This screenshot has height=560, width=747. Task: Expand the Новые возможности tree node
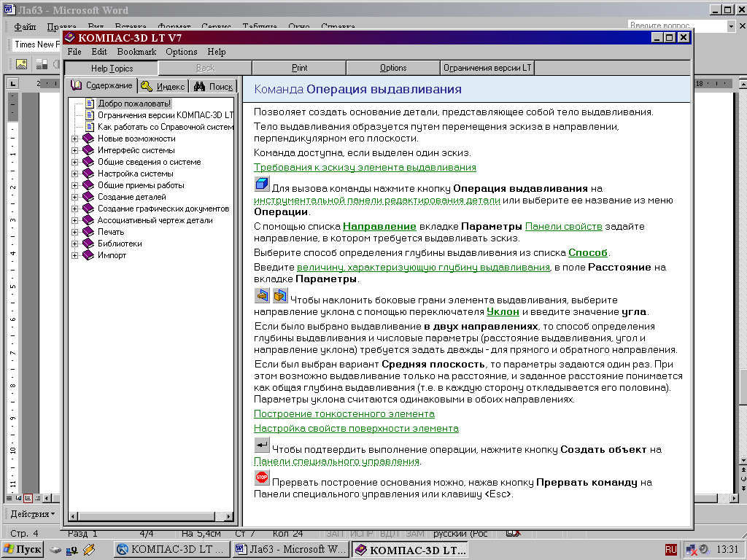(x=75, y=139)
